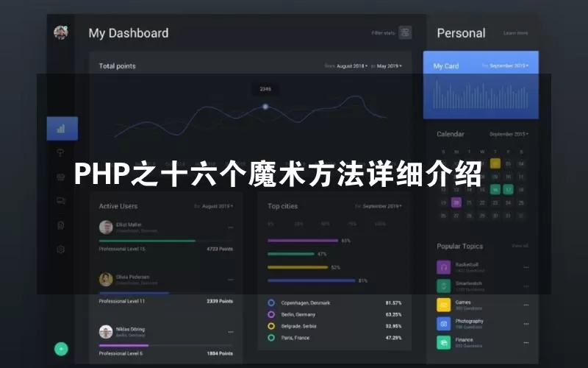
Task: Open the Active Users August 2019 dropdown
Action: tap(218, 206)
